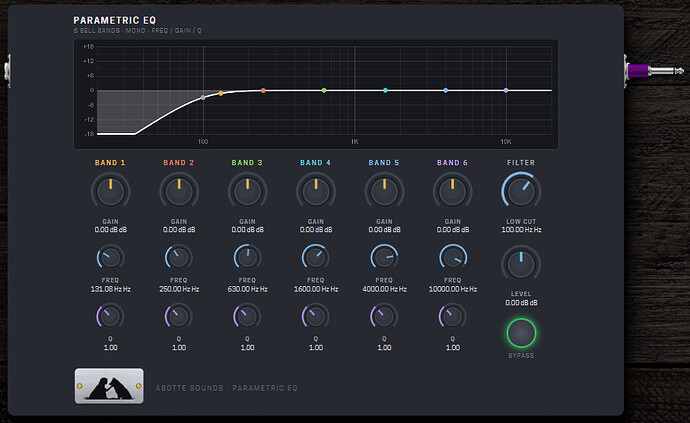Toggle the green Bypass button
Image resolution: width=690 pixels, height=423 pixels.
tap(521, 333)
